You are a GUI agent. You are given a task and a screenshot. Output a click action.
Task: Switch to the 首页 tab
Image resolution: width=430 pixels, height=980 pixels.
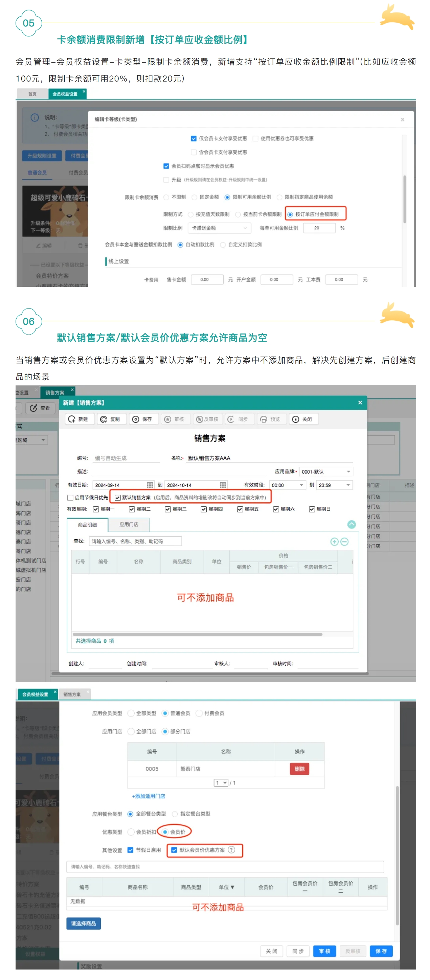click(x=32, y=94)
